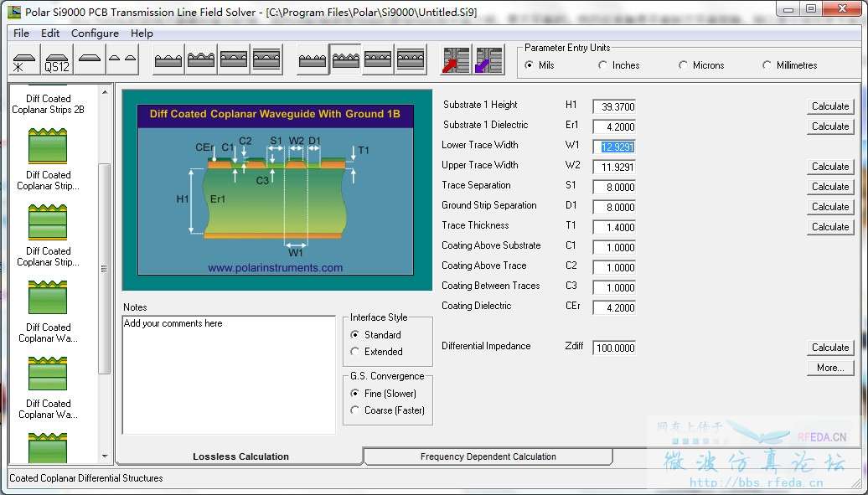Click the Trace Separation S1 input field
Screen dimensions: 868x495
[614, 188]
